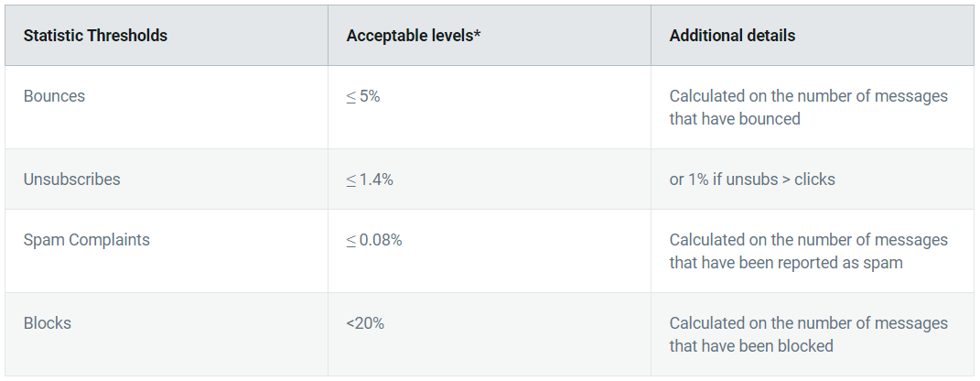Click the asterisk after Acceptable levels

[477, 33]
